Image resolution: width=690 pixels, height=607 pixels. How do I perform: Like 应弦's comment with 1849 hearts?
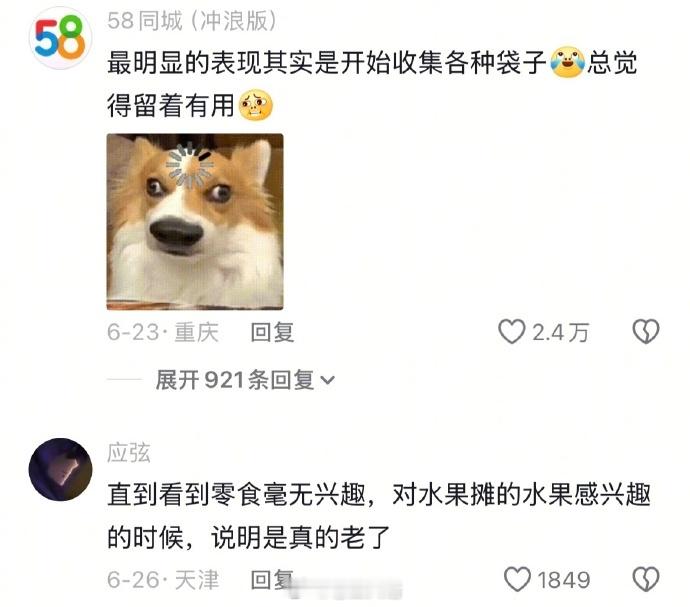[x=517, y=579]
